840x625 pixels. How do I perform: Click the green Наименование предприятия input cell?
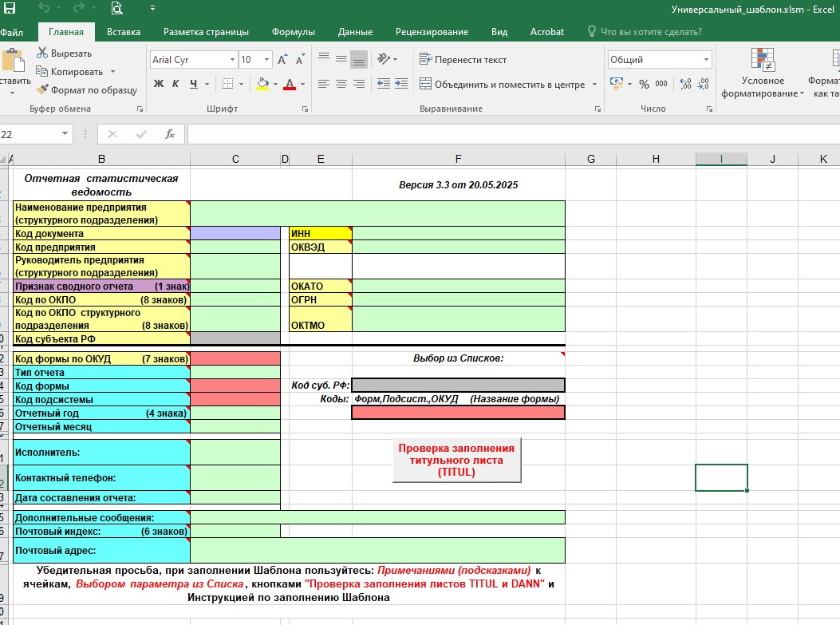tap(377, 213)
